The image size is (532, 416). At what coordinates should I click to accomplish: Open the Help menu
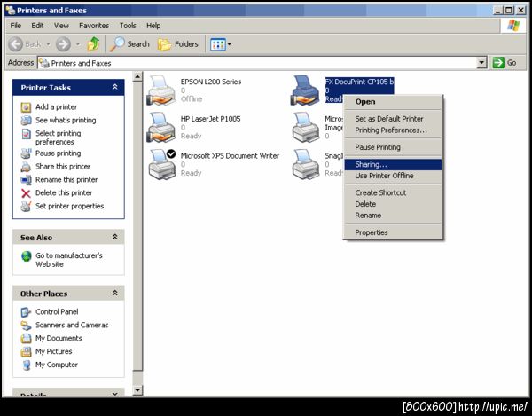coord(153,26)
